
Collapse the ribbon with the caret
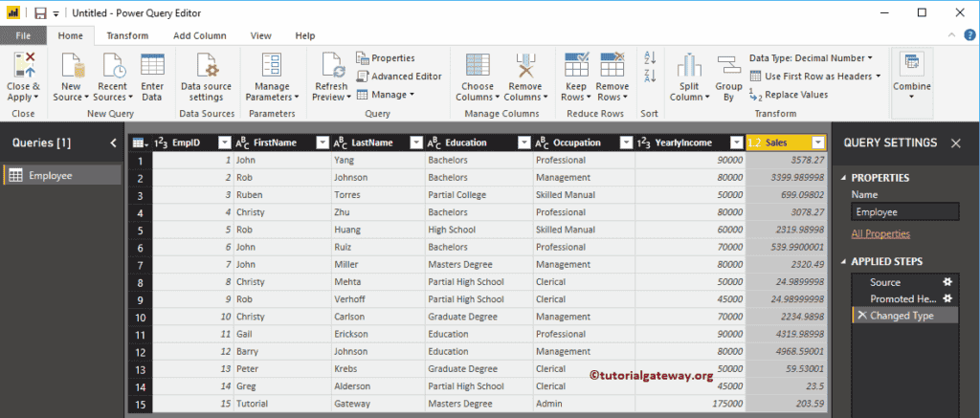click(951, 35)
